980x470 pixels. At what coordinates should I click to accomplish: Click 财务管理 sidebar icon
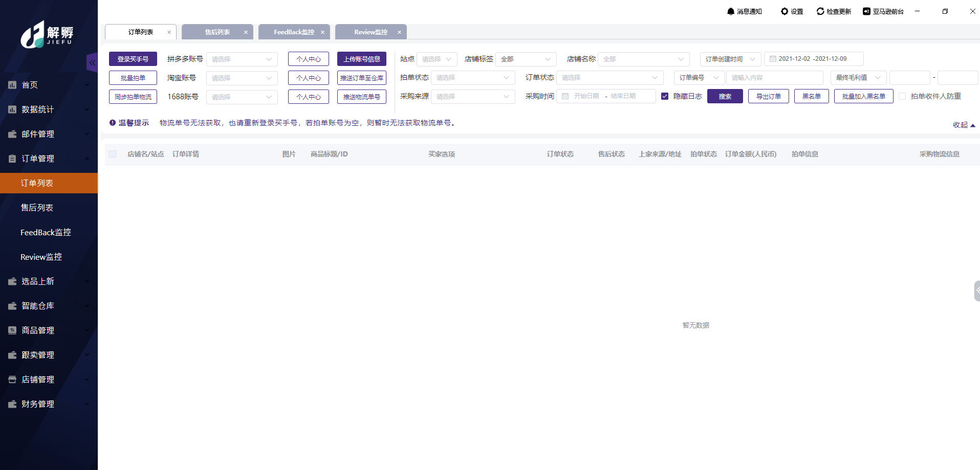tap(12, 404)
